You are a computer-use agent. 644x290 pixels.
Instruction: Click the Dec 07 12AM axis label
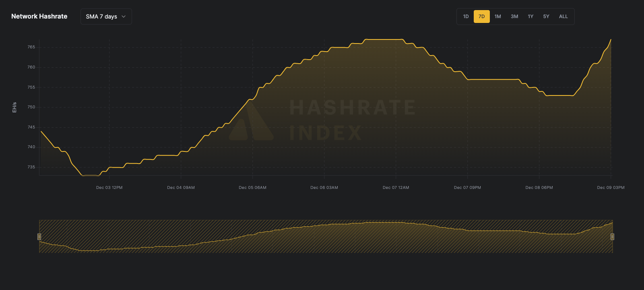coord(396,188)
